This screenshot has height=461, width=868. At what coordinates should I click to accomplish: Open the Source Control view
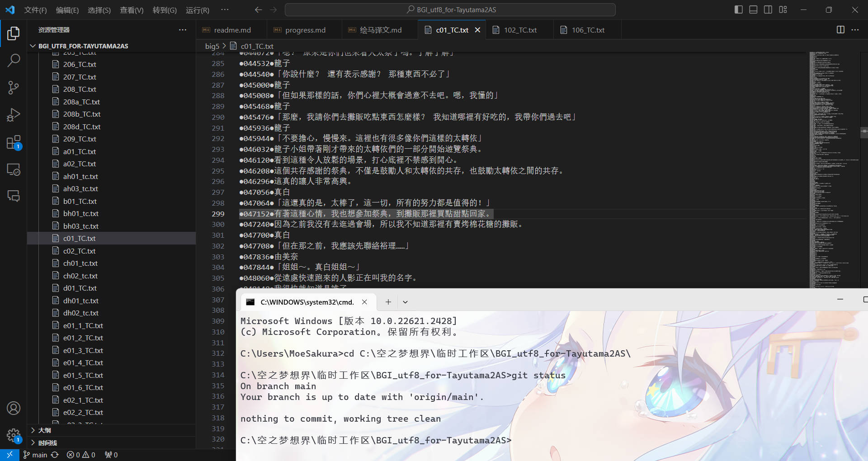(14, 88)
